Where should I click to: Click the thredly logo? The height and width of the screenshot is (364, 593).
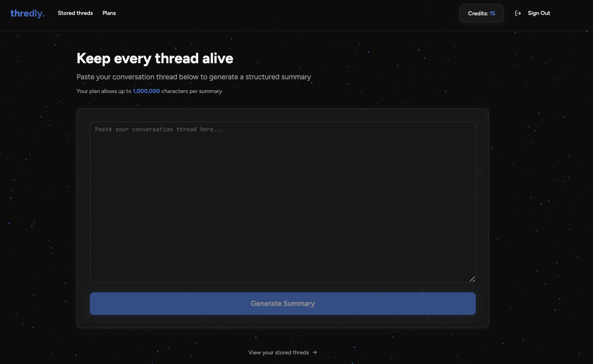point(27,13)
